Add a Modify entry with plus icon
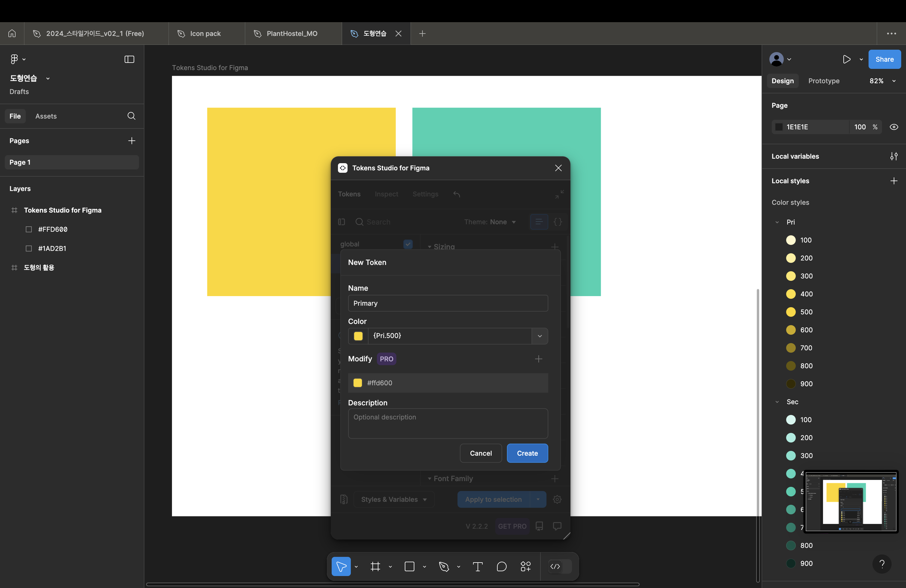Viewport: 906px width, 588px height. (538, 359)
